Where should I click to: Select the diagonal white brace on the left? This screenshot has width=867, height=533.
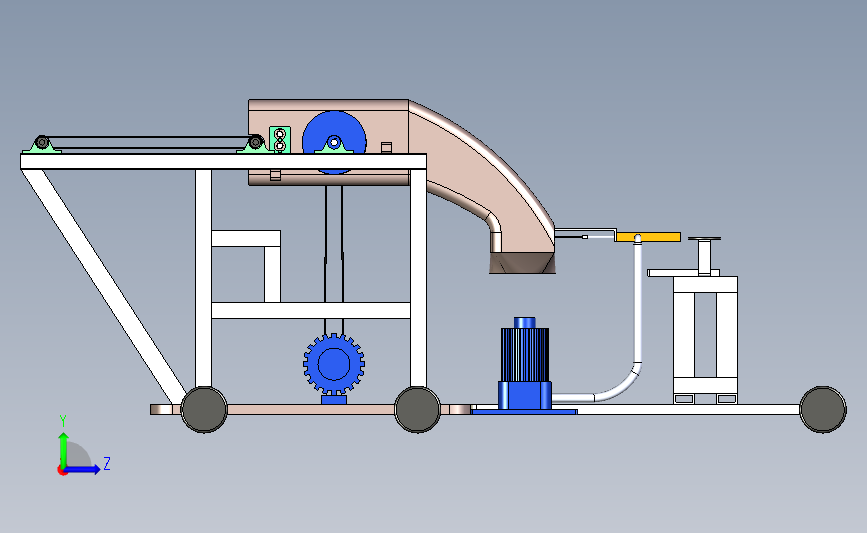(103, 285)
